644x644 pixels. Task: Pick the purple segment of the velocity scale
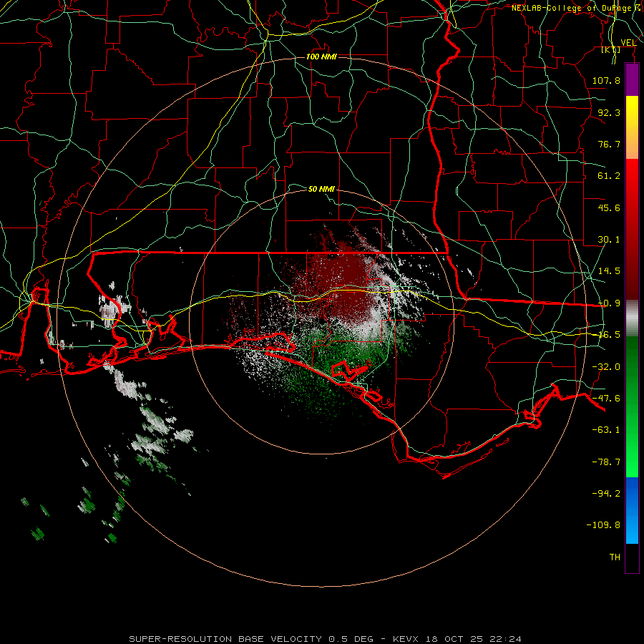(632, 79)
